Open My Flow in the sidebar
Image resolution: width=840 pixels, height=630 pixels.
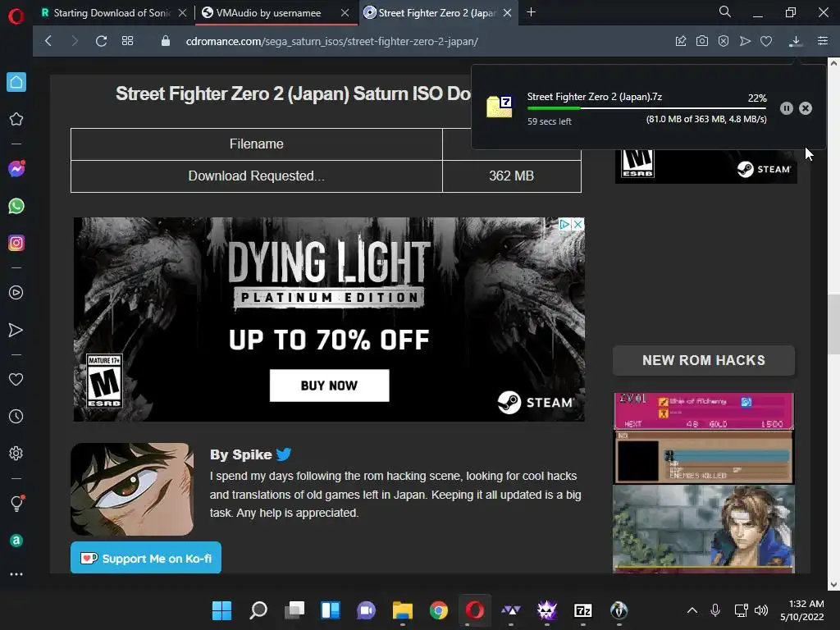16,330
